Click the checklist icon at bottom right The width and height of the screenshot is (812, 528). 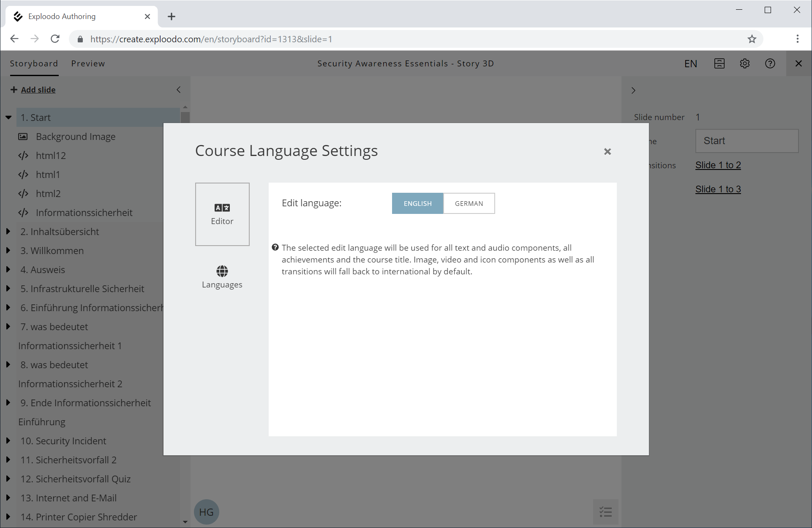click(605, 512)
